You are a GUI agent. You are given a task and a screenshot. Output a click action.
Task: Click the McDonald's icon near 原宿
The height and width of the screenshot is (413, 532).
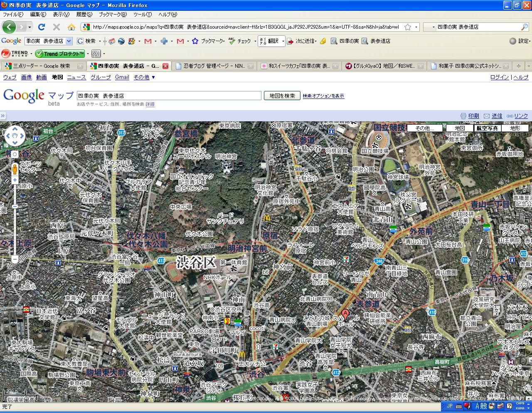coord(266,218)
